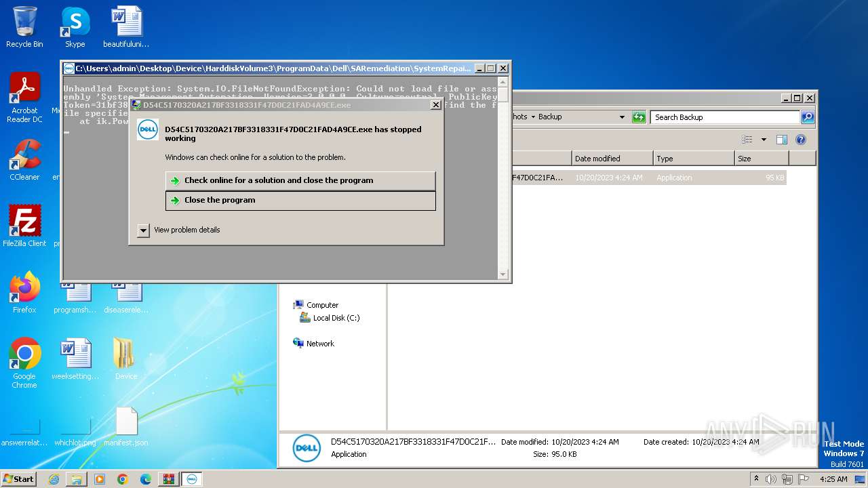Click the WinRAR archive taskbar button
This screenshot has height=488, width=868.
coord(169,479)
